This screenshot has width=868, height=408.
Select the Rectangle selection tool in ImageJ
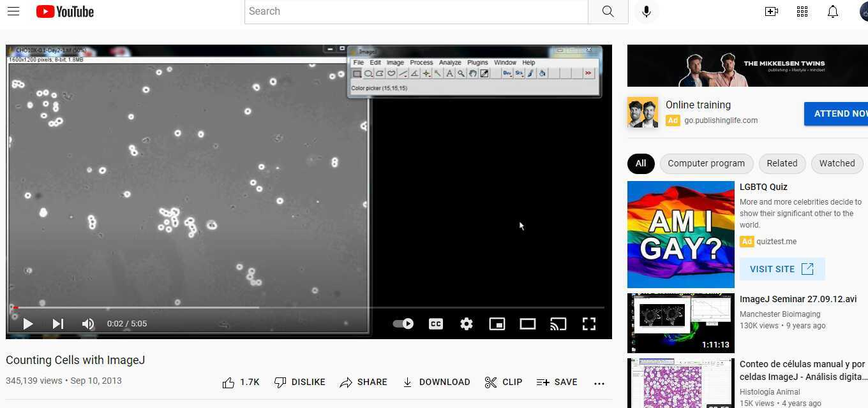(356, 73)
